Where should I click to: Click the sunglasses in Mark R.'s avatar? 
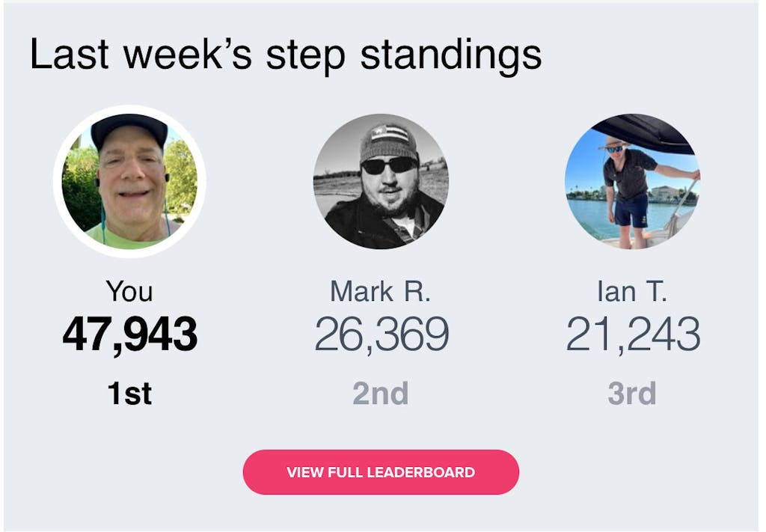tap(388, 165)
